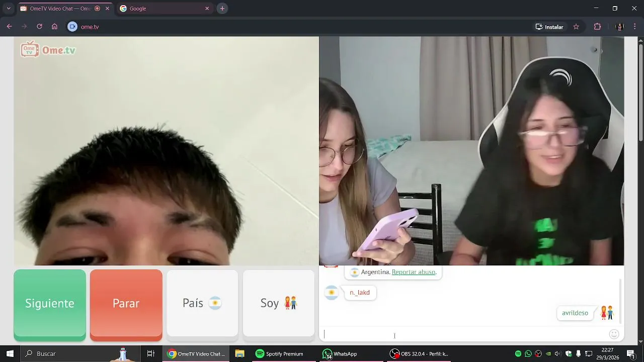This screenshot has width=644, height=362.
Task: Close the Google tab
Action: (207, 9)
